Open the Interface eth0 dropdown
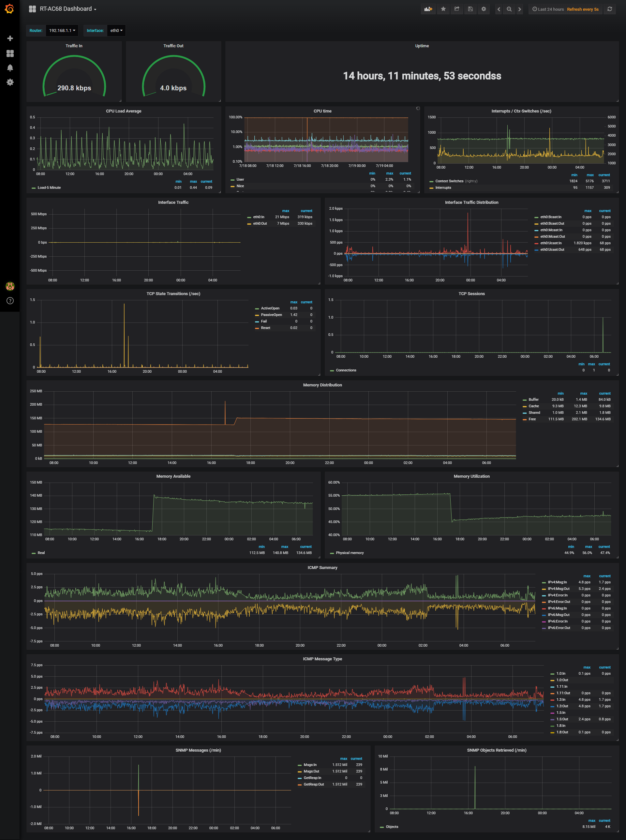 tap(116, 31)
